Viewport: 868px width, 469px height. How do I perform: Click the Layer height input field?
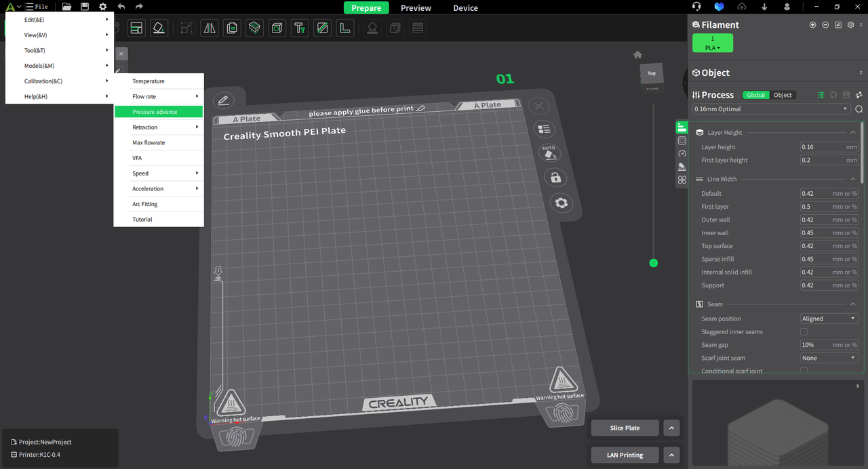[x=829, y=147]
